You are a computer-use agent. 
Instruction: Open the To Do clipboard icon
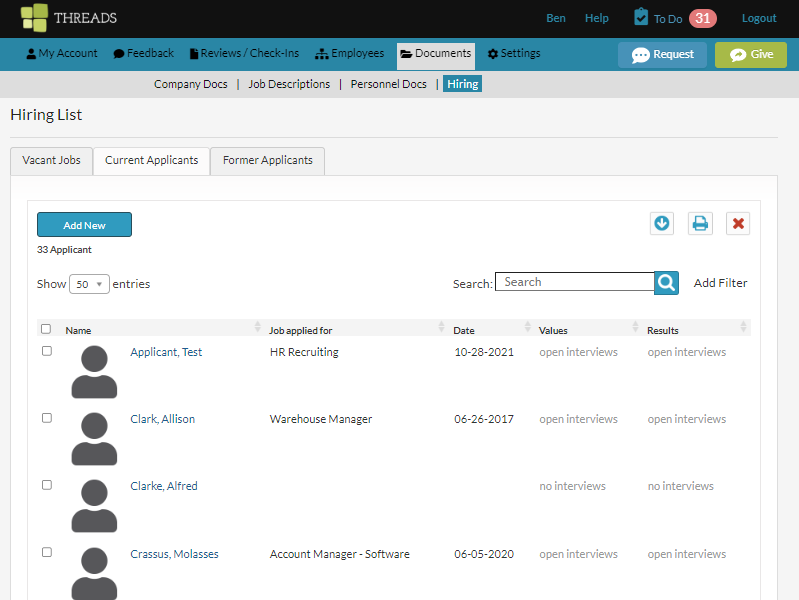tap(641, 17)
